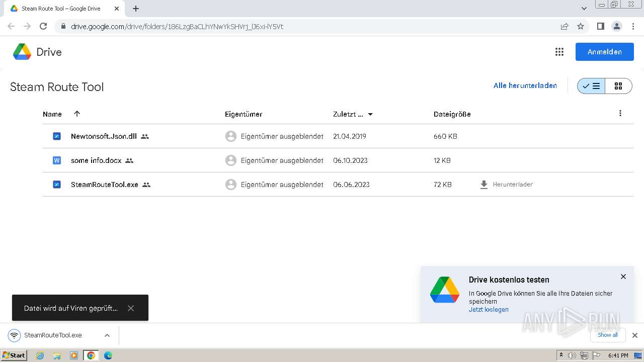
Task: Share the page using the address bar share icon
Action: [565, 26]
